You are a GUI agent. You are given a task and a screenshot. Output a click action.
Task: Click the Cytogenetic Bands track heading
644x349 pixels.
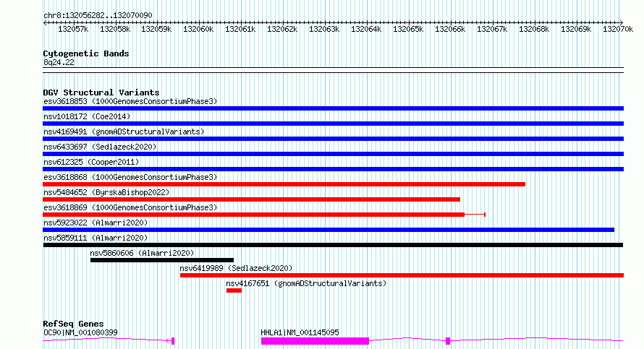click(x=86, y=53)
